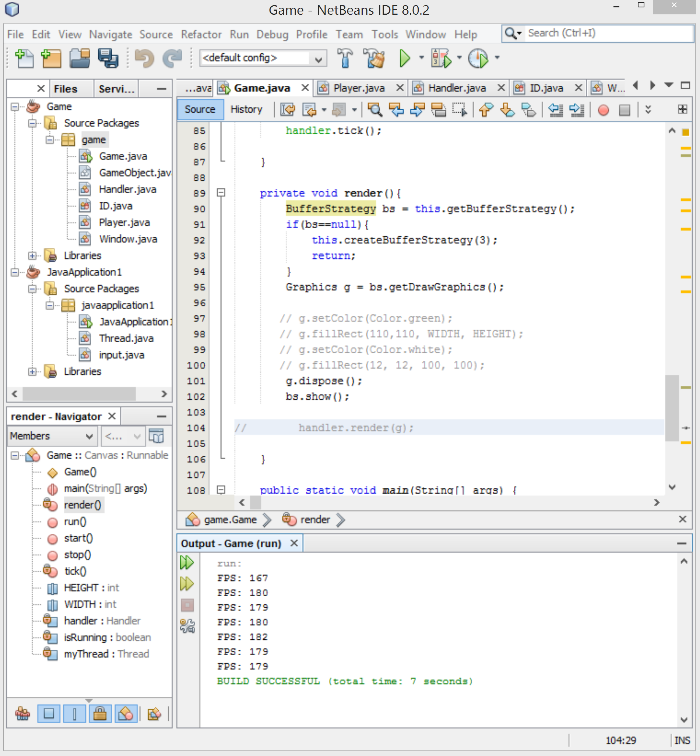Toggle Show Fields filter in Navigator

(49, 714)
